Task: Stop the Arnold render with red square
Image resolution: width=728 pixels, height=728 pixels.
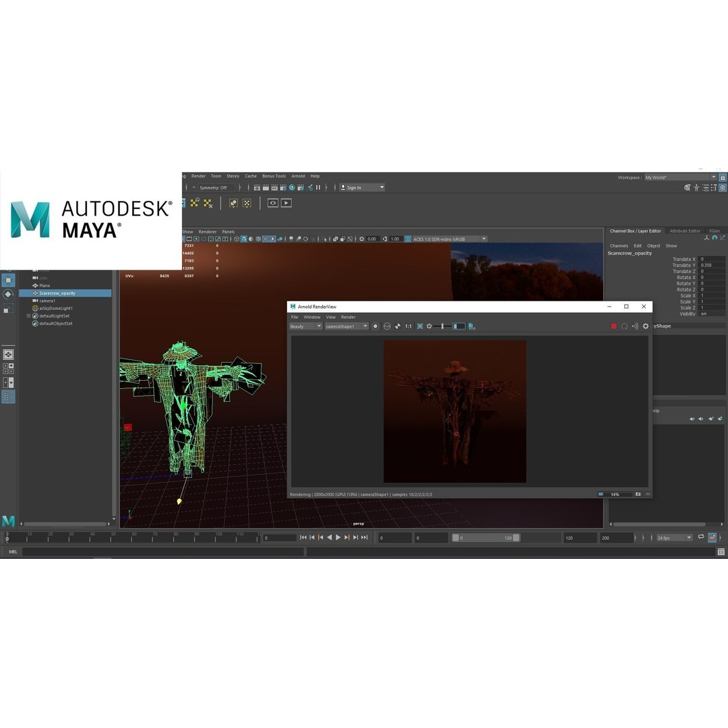Action: point(614,326)
